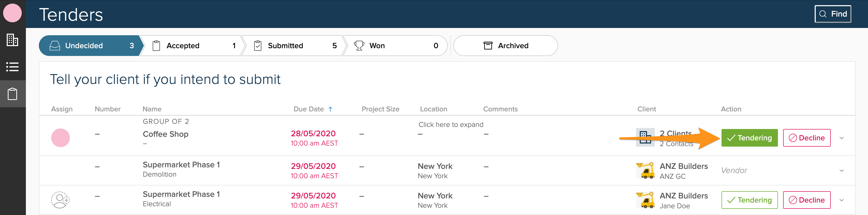This screenshot has height=215, width=868.
Task: Click the Comments column header
Action: [x=500, y=109]
